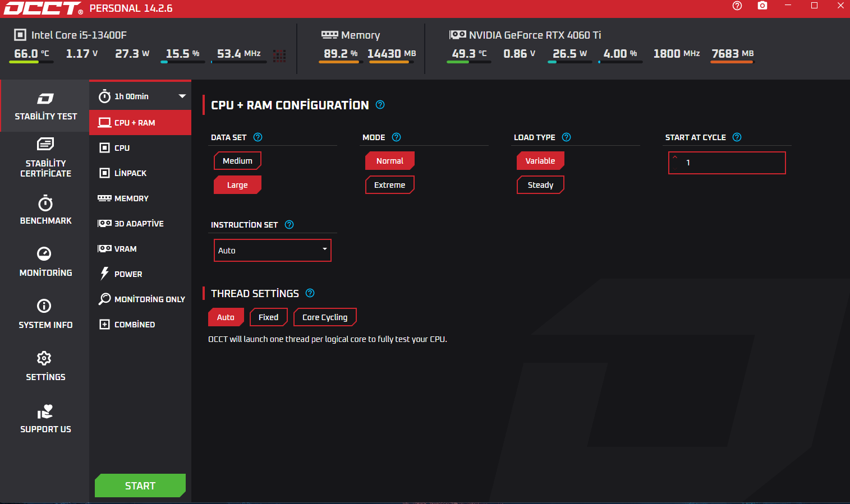
Task: Choose the Large data set
Action: [x=237, y=185]
